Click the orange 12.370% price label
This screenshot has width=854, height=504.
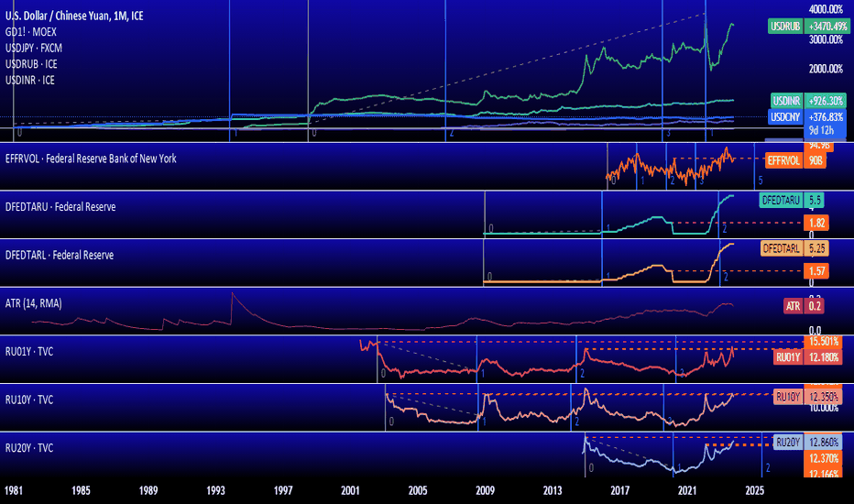tap(823, 458)
